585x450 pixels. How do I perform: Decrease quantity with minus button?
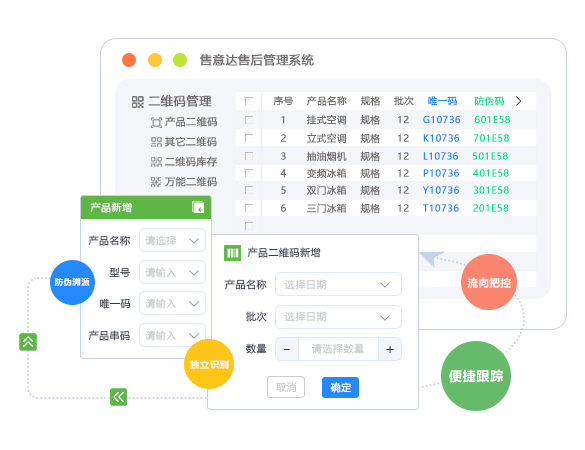[x=287, y=349]
